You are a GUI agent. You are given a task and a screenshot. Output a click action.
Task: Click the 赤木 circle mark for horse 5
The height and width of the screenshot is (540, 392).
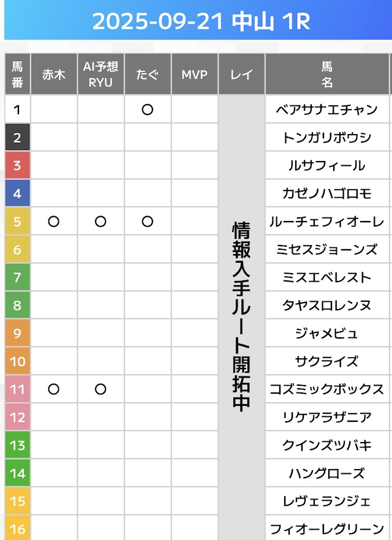tap(53, 222)
